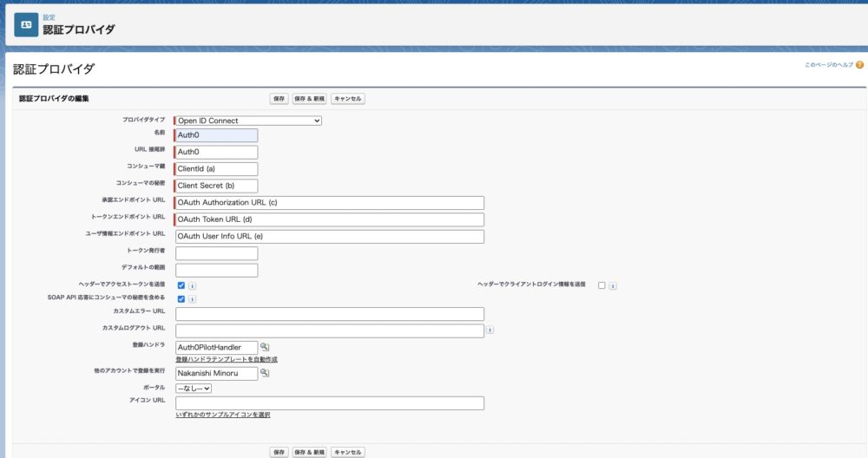Focus the OAuth Token URL field
The height and width of the screenshot is (458, 868).
[x=329, y=219]
